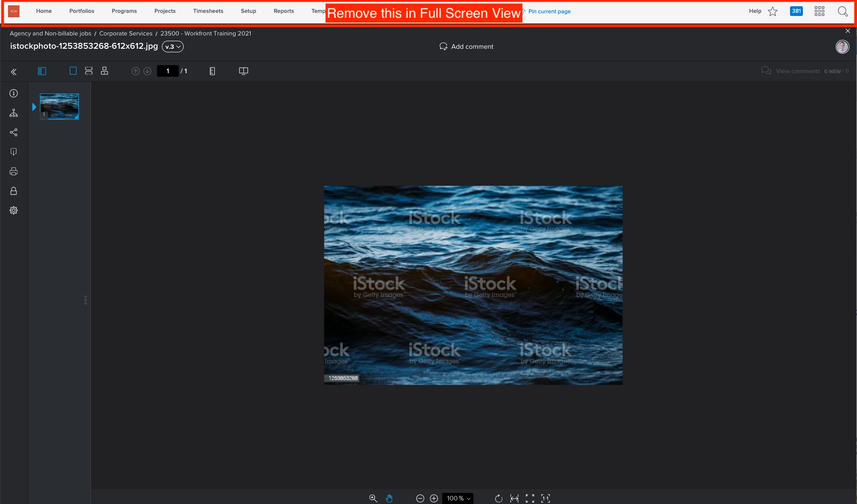Open the Reports menu
The image size is (857, 504).
(x=283, y=11)
